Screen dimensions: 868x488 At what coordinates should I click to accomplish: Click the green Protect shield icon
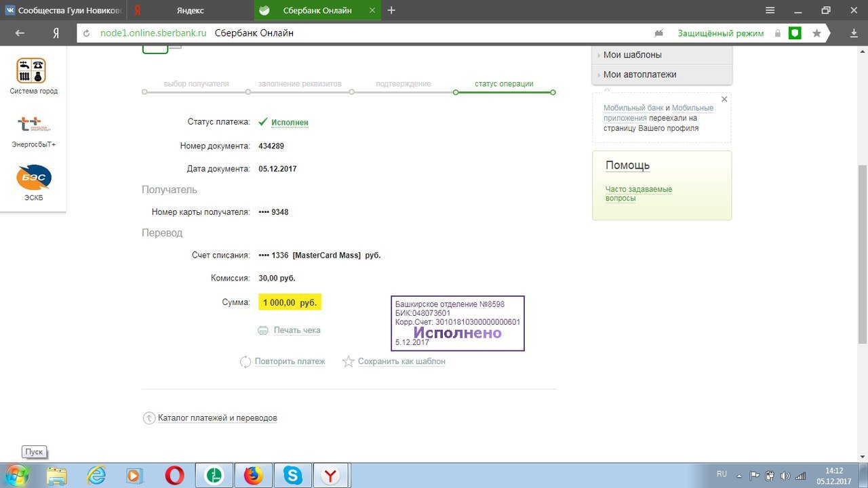click(x=795, y=33)
